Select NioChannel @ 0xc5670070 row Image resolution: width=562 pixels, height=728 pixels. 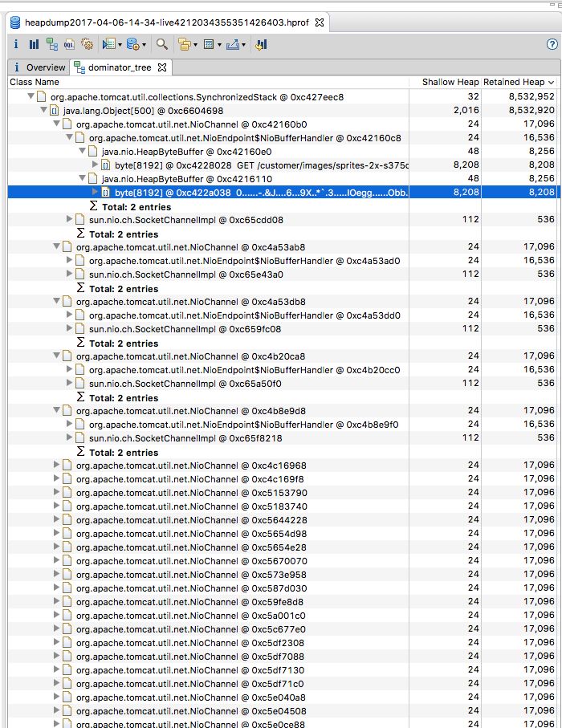283,561
